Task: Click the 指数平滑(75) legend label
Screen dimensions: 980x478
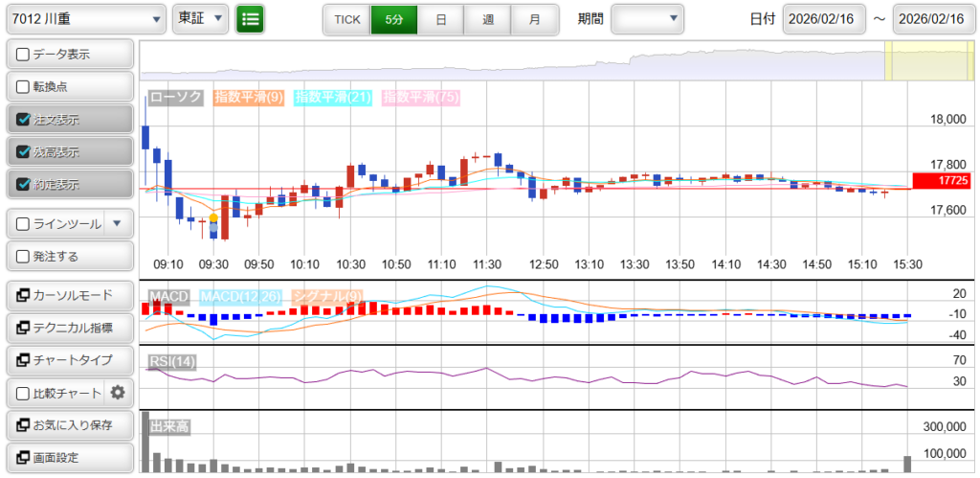Action: (420, 98)
